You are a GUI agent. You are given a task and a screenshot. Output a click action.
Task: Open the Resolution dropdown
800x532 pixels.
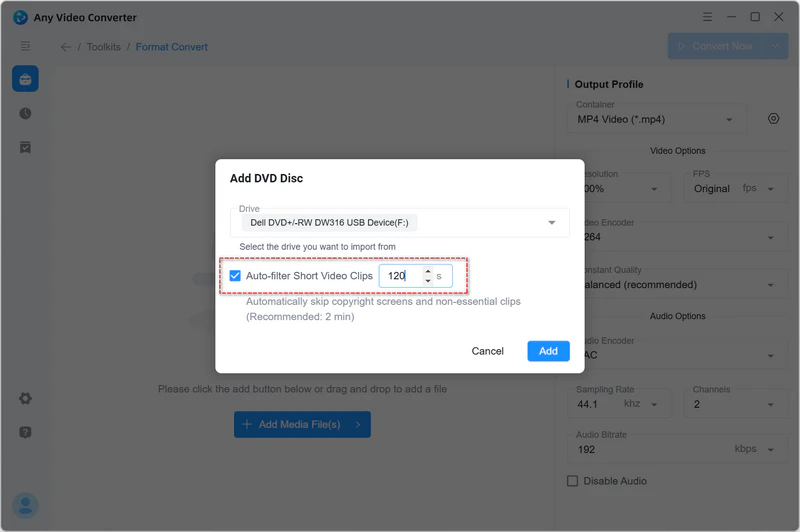pyautogui.click(x=628, y=188)
